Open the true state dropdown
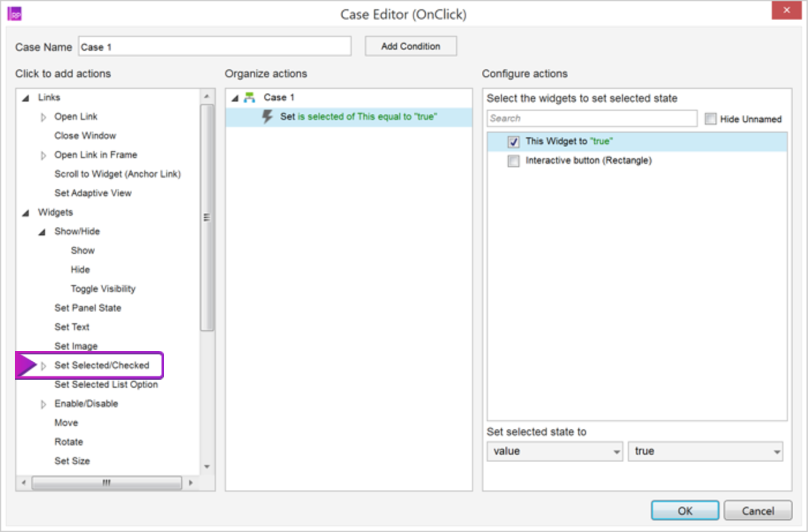The height and width of the screenshot is (532, 810). click(x=706, y=451)
